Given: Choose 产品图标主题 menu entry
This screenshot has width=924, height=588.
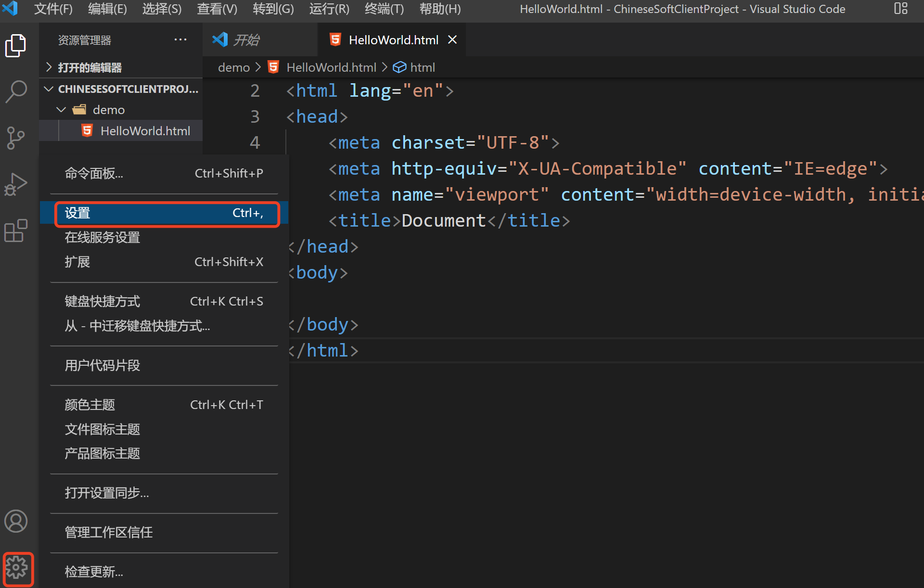Looking at the screenshot, I should pyautogui.click(x=164, y=453).
